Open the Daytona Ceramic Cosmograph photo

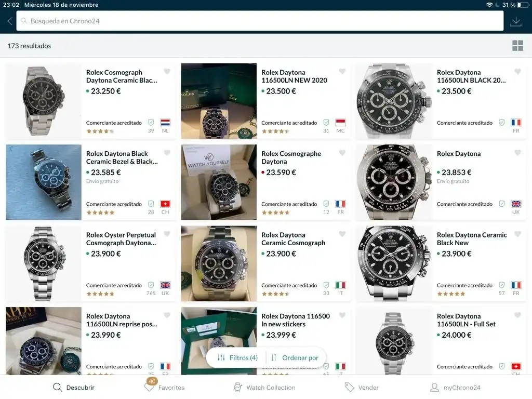pos(219,263)
